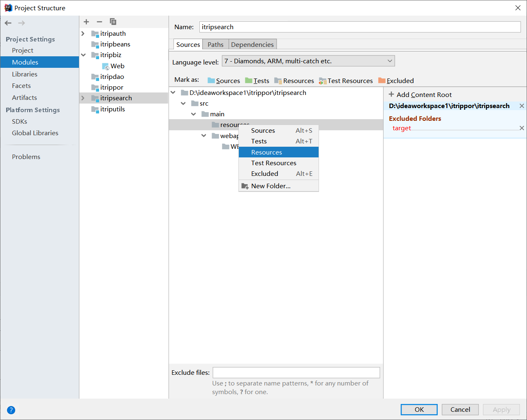Mark folder as Tests
This screenshot has width=527, height=420.
pyautogui.click(x=257, y=81)
